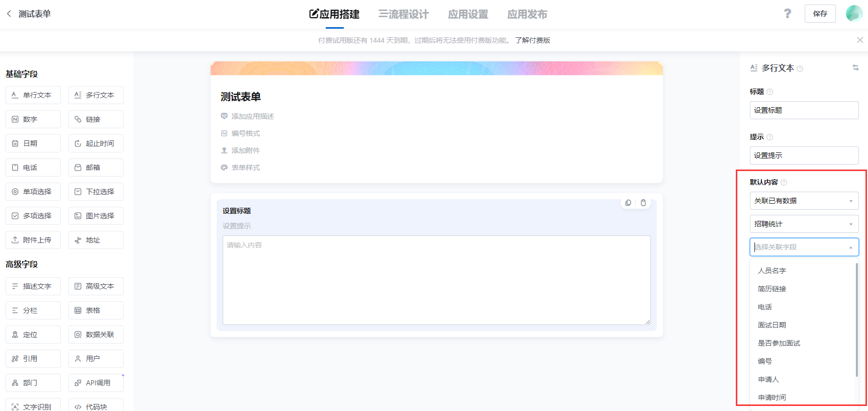Open the 了解付费版 link
868x411 pixels.
[533, 40]
